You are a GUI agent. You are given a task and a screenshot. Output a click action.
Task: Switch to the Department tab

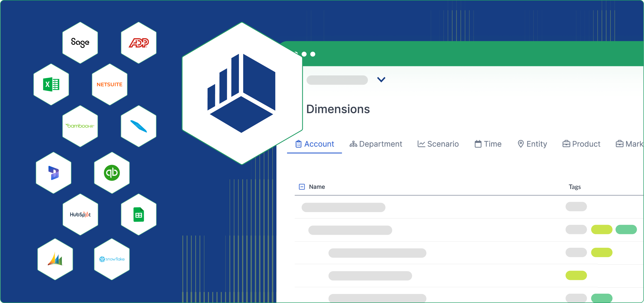click(x=376, y=144)
